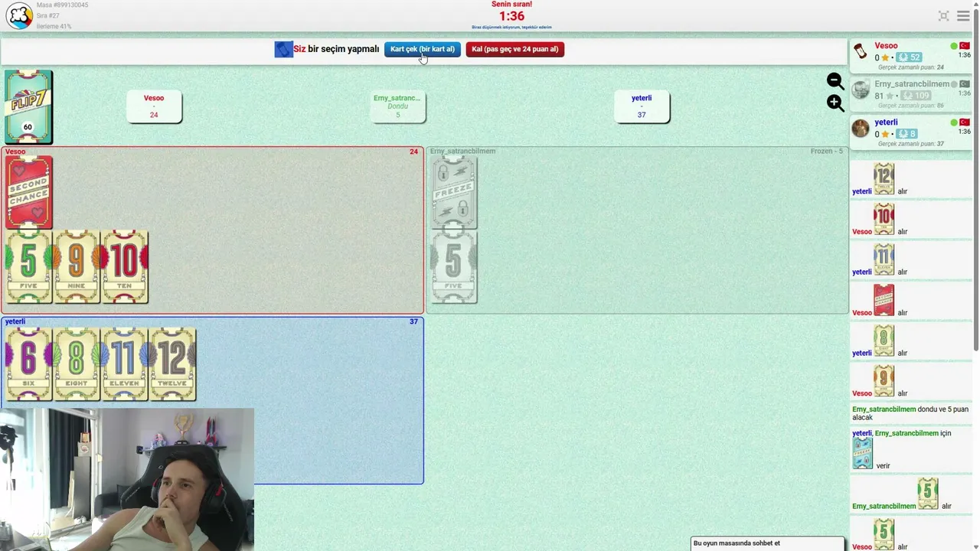Click the frozen Five card in Erny_satrancbilmem's area
980x551 pixels.
(x=454, y=267)
